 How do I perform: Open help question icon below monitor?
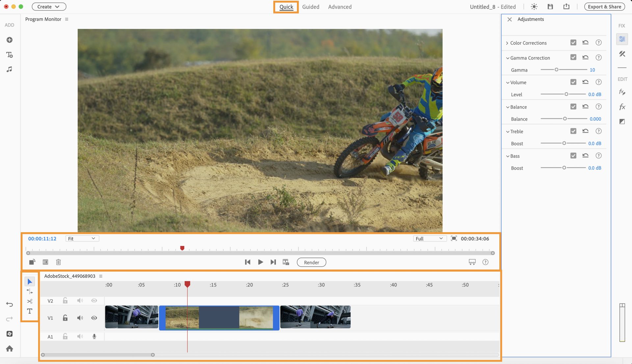pos(485,262)
